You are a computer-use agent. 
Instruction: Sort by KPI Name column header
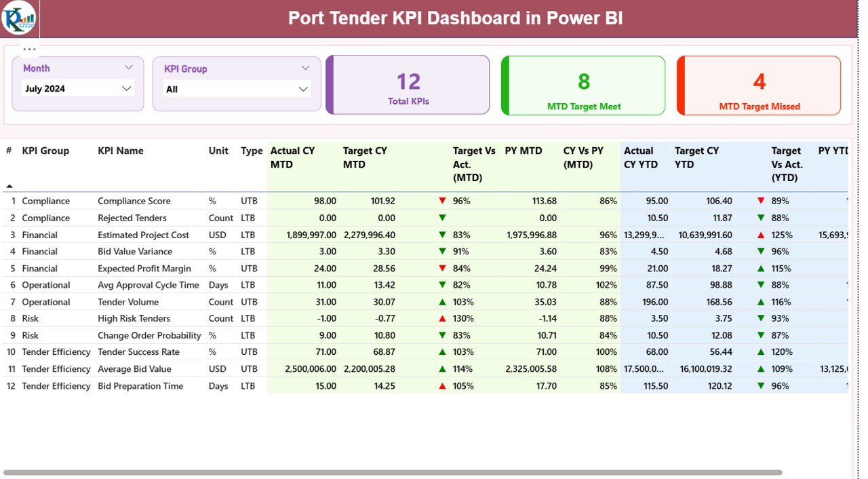coord(121,151)
